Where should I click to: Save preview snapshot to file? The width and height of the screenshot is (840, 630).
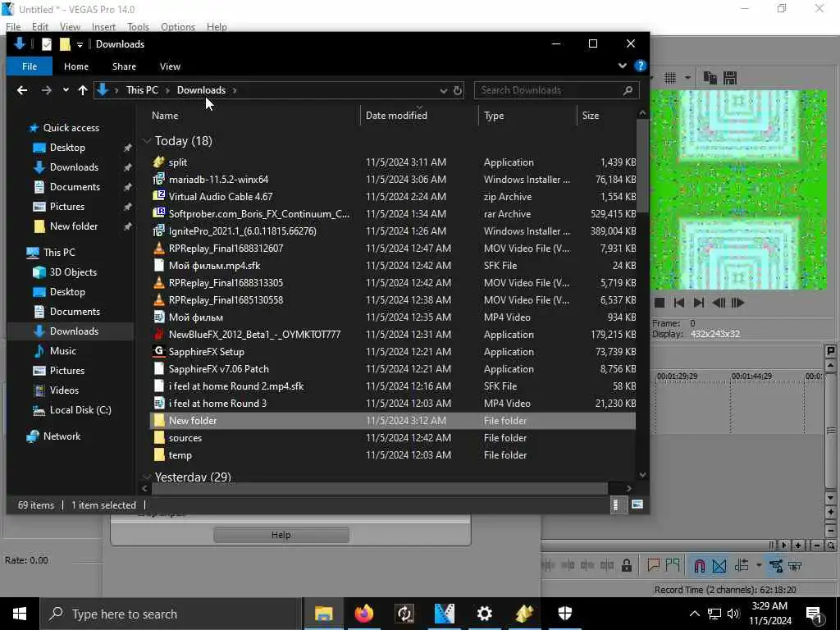[729, 78]
